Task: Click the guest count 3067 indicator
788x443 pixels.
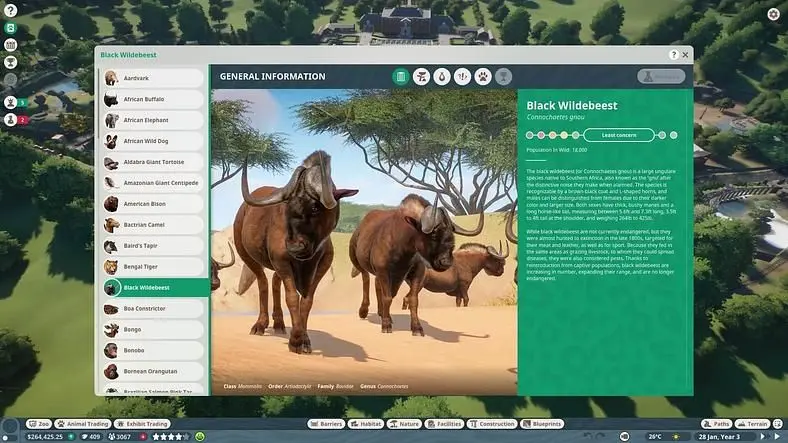Action: (x=119, y=436)
